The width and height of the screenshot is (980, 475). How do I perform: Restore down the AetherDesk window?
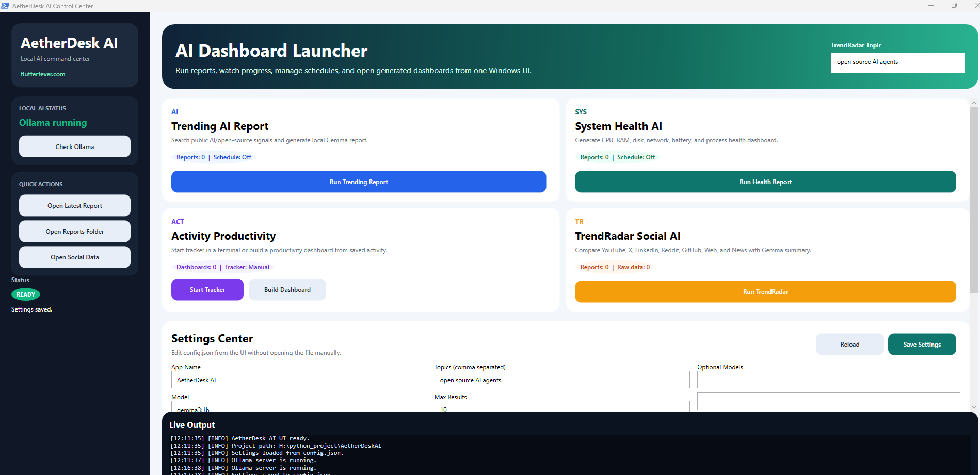[x=954, y=6]
